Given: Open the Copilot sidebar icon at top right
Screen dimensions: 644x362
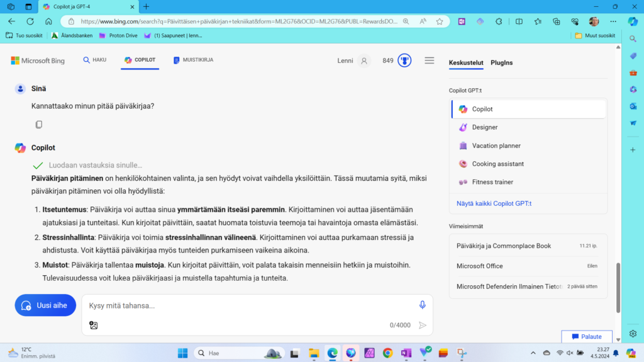Looking at the screenshot, I should 633,21.
